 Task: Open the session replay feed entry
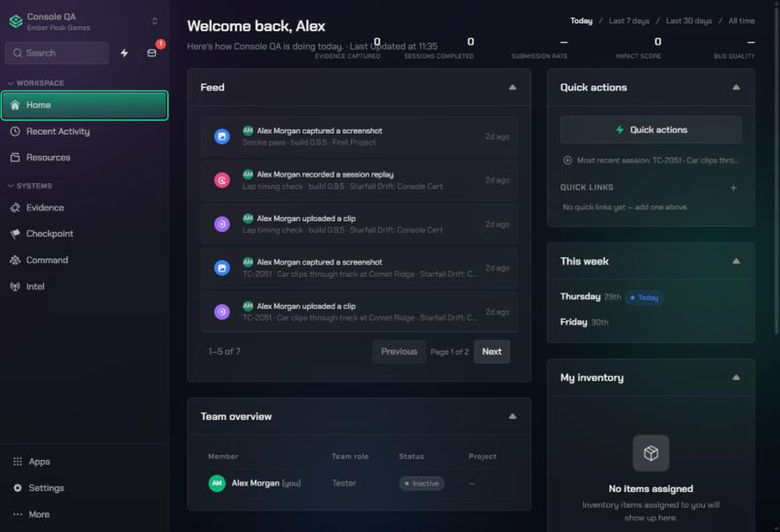[x=359, y=180]
